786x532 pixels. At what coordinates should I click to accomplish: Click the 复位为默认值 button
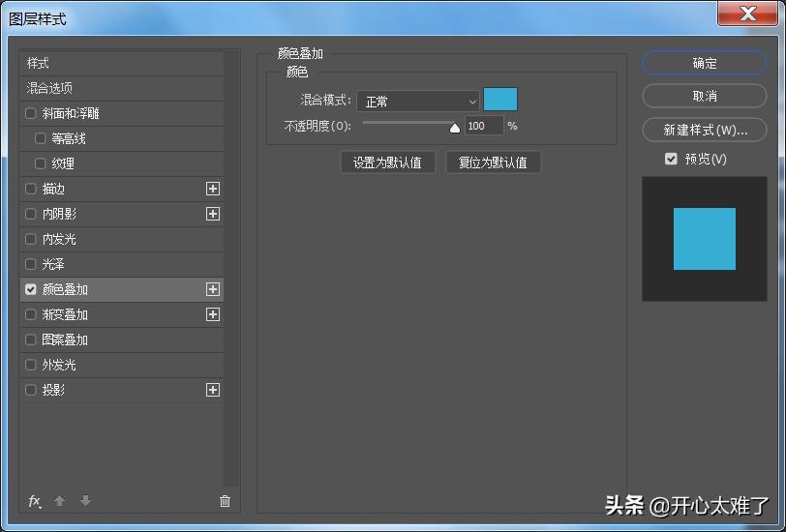494,163
